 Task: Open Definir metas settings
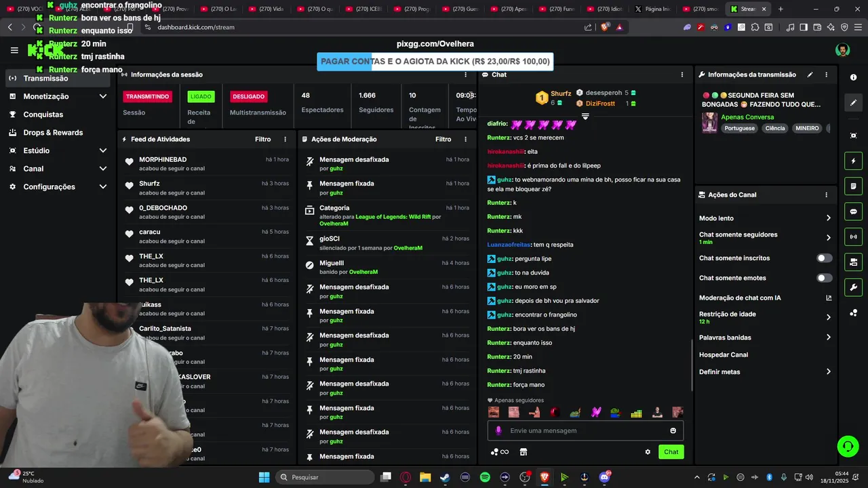(x=765, y=371)
